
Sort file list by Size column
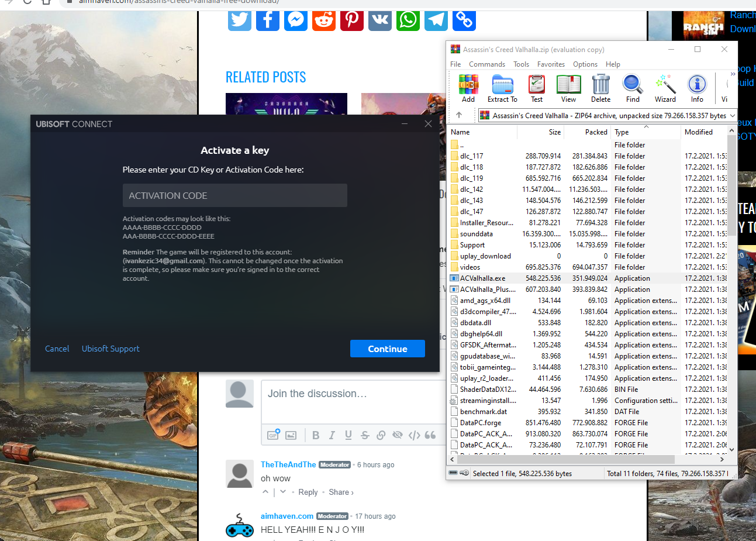(x=541, y=132)
